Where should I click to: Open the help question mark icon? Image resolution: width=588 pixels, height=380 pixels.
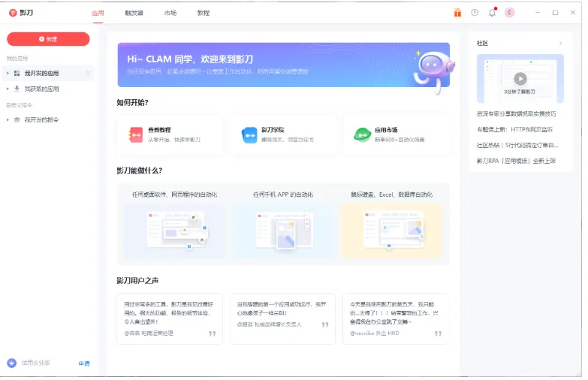pyautogui.click(x=475, y=13)
